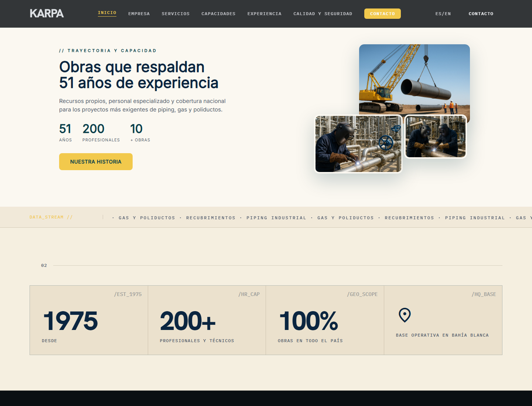
Task: Open the crane lifting pipe photo
Action: coord(415,79)
